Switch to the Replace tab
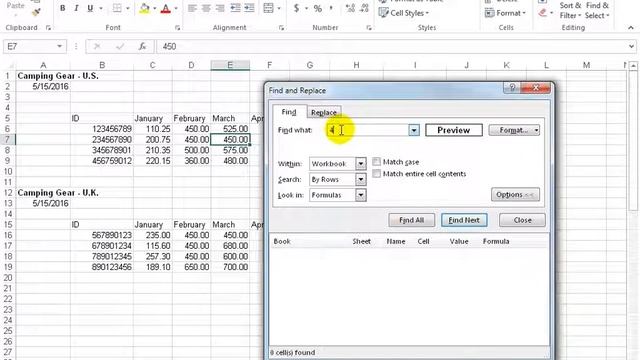Viewport: 640px width, 360px height. pos(324,112)
